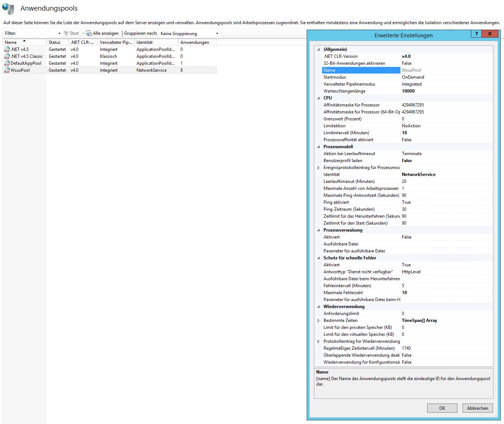The width and height of the screenshot is (504, 424).
Task: Click the .NET v4.5 Classic pool icon
Action: click(7, 56)
